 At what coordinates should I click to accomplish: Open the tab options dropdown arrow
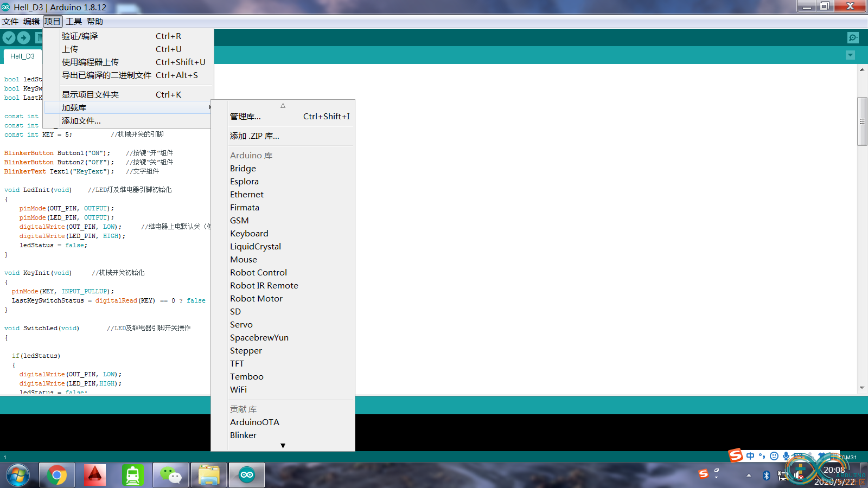850,55
